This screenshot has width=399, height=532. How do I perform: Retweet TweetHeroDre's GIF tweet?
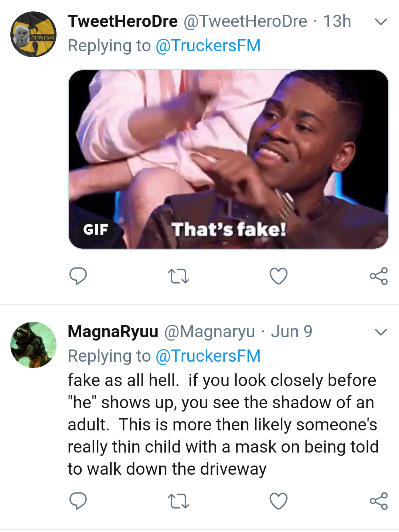click(x=178, y=276)
